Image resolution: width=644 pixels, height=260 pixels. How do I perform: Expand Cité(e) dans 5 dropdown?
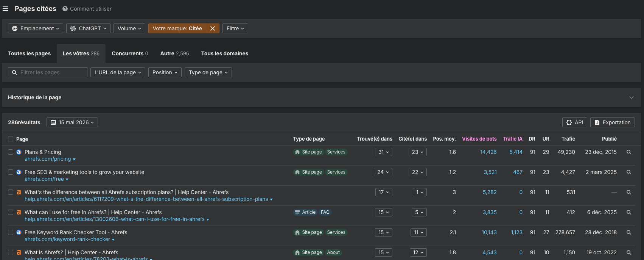[x=419, y=212]
